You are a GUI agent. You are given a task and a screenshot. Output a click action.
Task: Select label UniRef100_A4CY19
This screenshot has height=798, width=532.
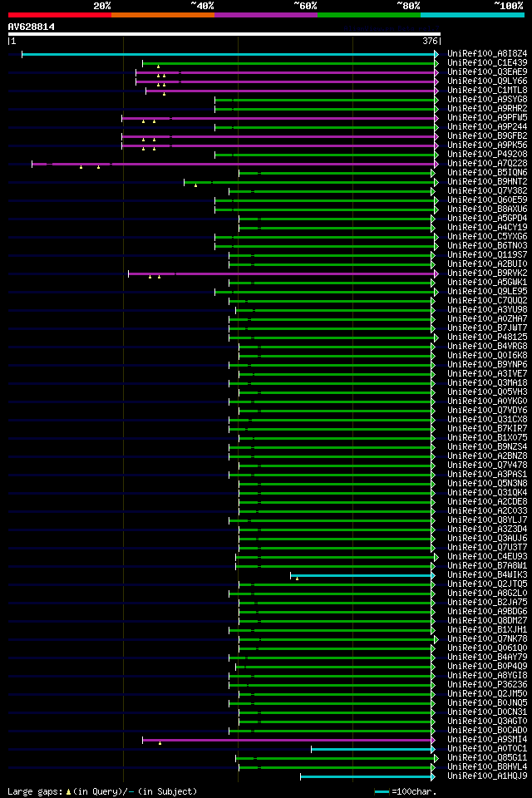(487, 228)
